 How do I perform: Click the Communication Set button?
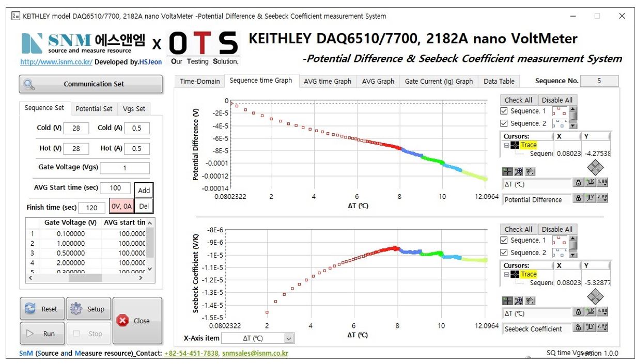91,84
